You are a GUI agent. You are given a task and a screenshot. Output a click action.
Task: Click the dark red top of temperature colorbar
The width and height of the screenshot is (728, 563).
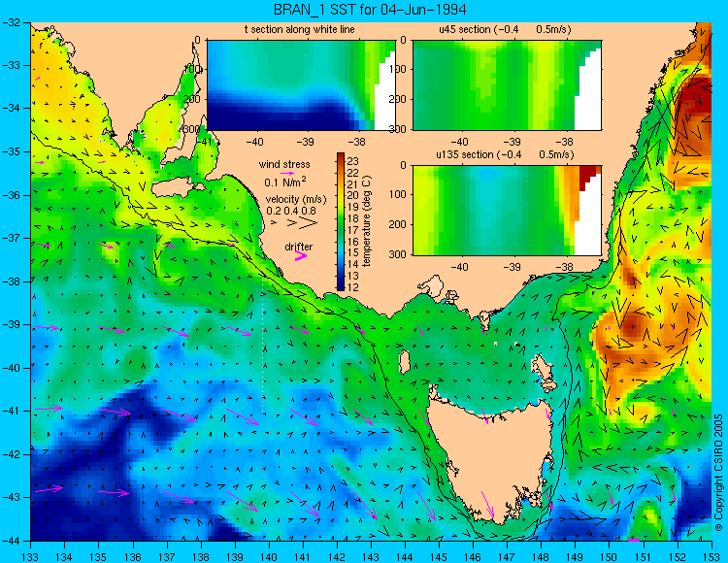click(x=341, y=158)
